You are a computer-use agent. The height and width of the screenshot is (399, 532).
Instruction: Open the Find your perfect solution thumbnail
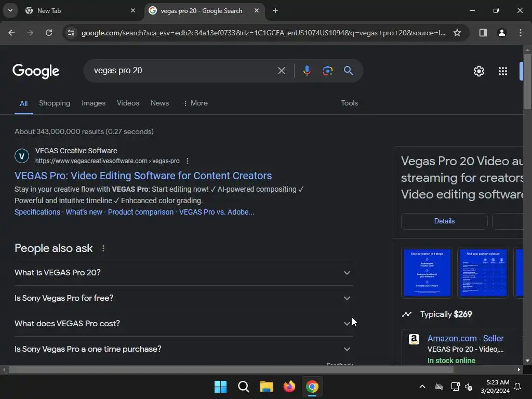[x=483, y=273]
